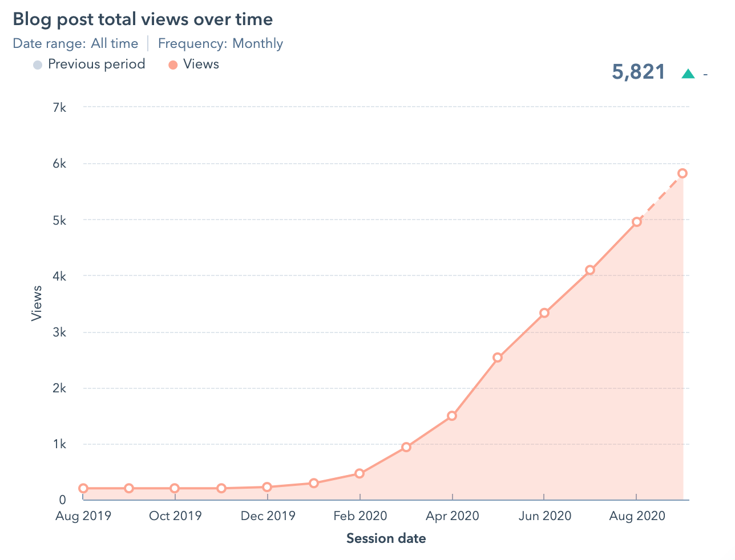Click the Aug 2020 x-axis label
Screen dimensions: 735x560
coord(637,516)
